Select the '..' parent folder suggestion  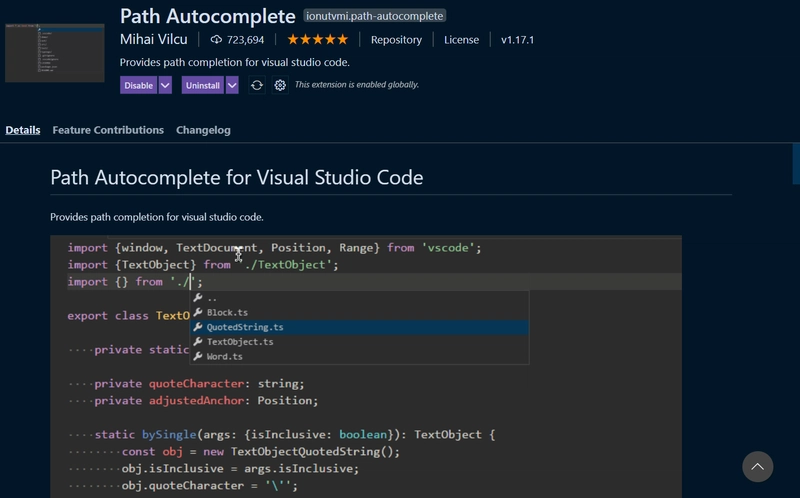click(x=360, y=298)
